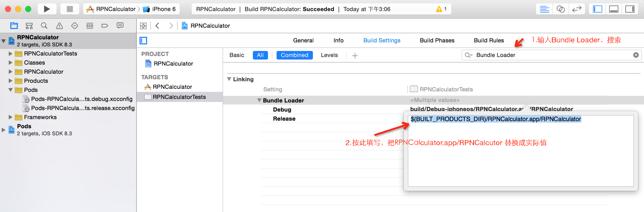The width and height of the screenshot is (644, 212).
Task: Clear the Bundle Loader search text
Action: (x=636, y=55)
